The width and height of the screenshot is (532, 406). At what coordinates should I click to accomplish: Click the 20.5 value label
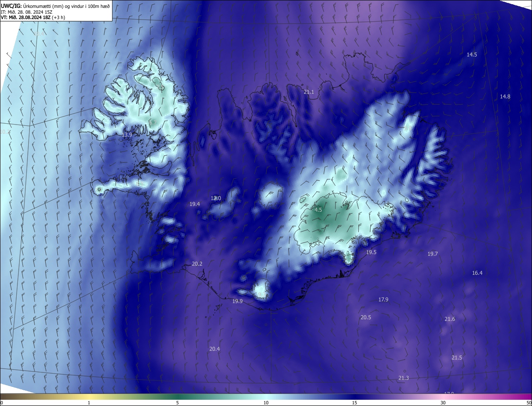(366, 317)
